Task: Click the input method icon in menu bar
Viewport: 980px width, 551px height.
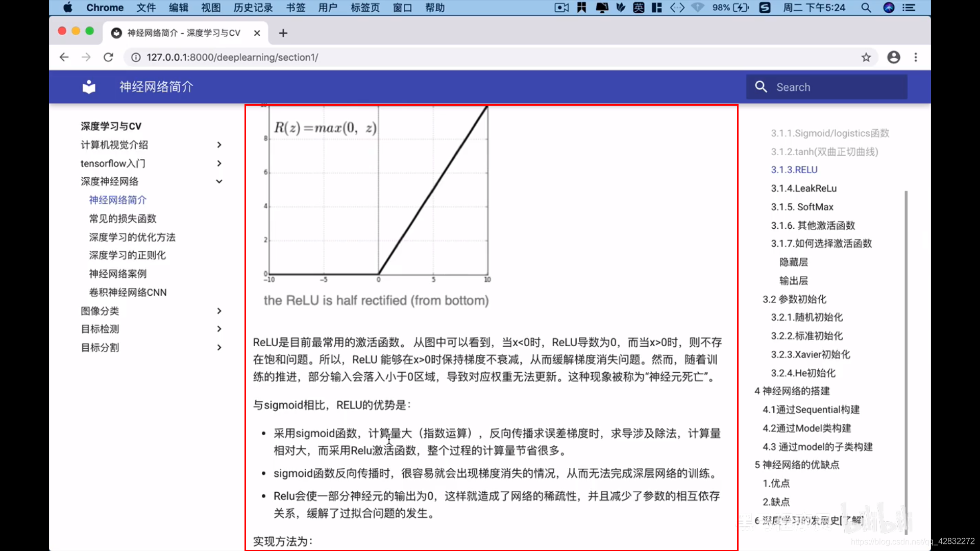Action: click(639, 8)
